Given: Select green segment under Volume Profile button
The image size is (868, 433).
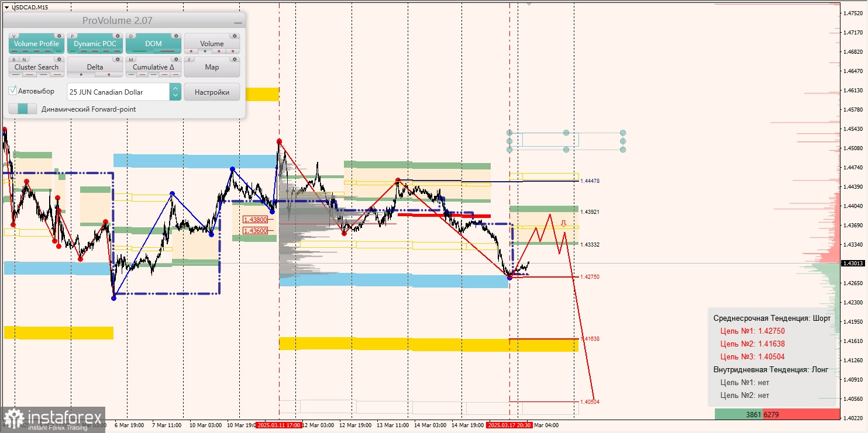Looking at the screenshot, I should 58,51.
